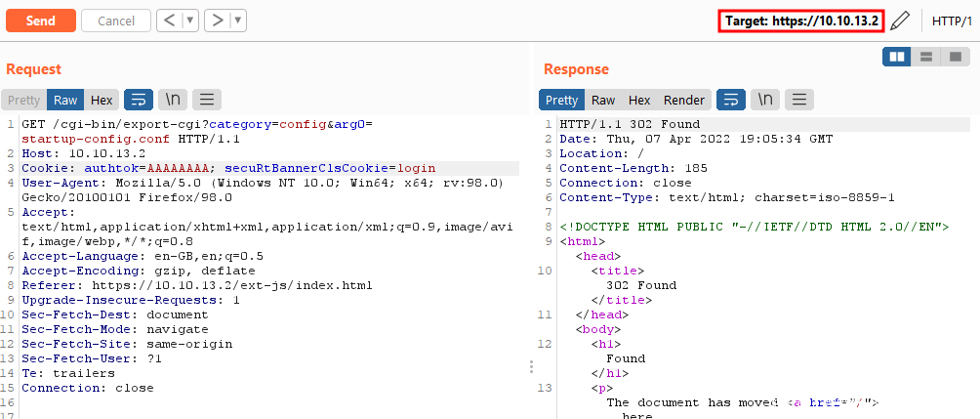The image size is (980, 419).
Task: Show non-printable characters in Request panel
Action: point(173,100)
